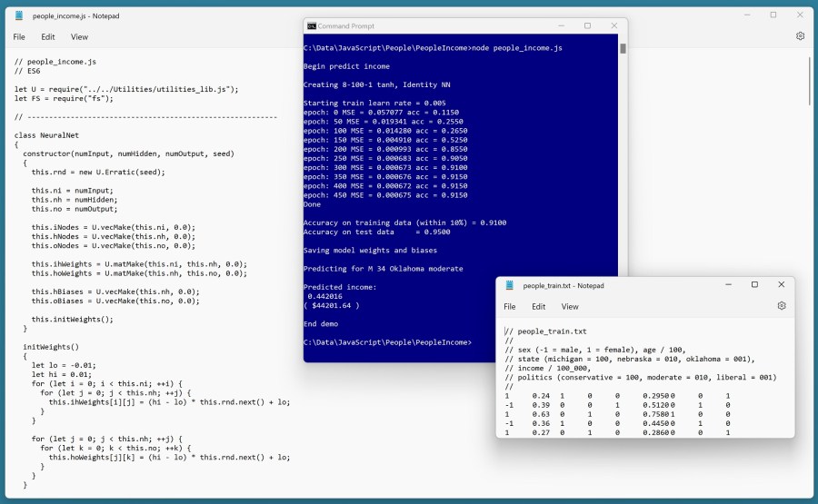The width and height of the screenshot is (818, 504).
Task: Open settings gear in people_train.txt Notepad
Action: (x=781, y=306)
